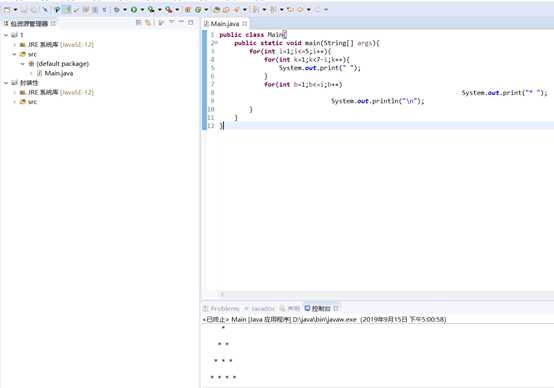Switch to the Problems tab
Image resolution: width=554 pixels, height=388 pixels.
click(x=221, y=308)
